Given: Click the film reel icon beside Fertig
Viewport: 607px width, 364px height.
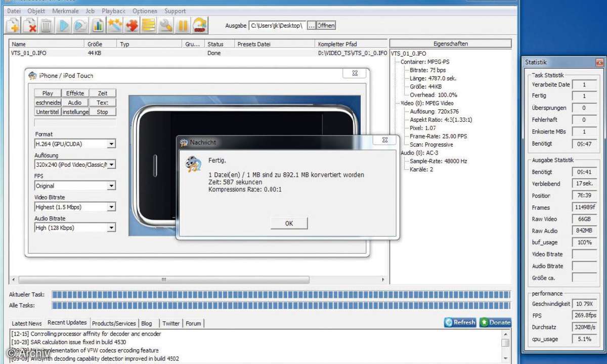Looking at the screenshot, I should pos(193,165).
